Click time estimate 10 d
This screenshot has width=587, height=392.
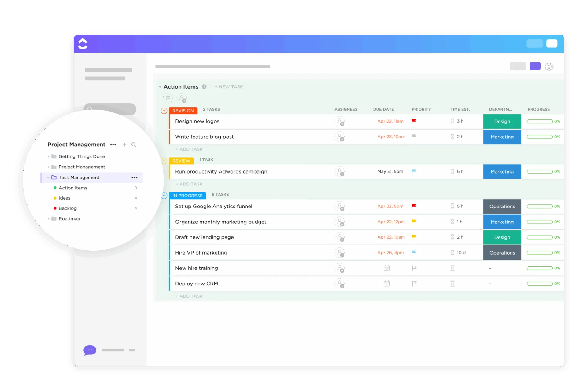(x=461, y=253)
